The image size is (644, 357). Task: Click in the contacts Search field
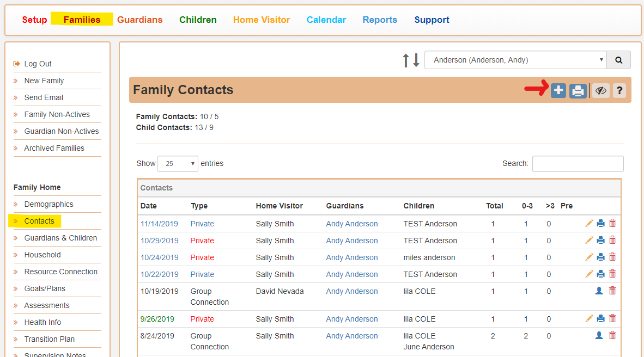(x=578, y=164)
